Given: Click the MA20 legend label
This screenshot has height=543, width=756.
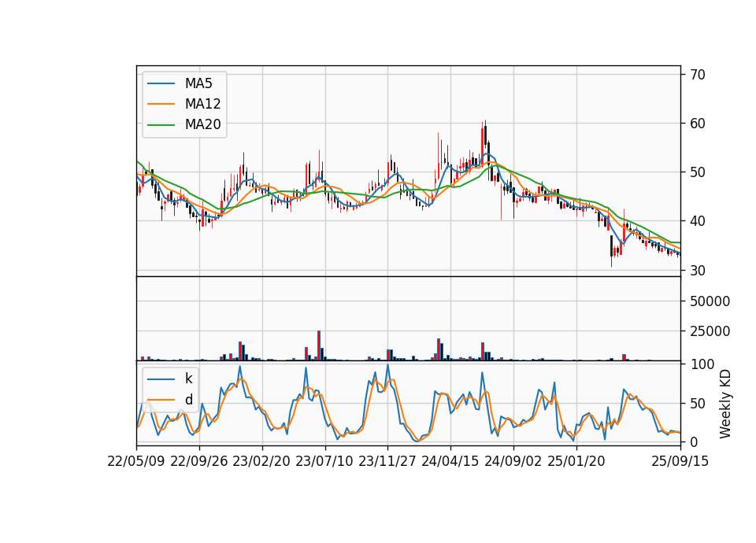Looking at the screenshot, I should 202,124.
